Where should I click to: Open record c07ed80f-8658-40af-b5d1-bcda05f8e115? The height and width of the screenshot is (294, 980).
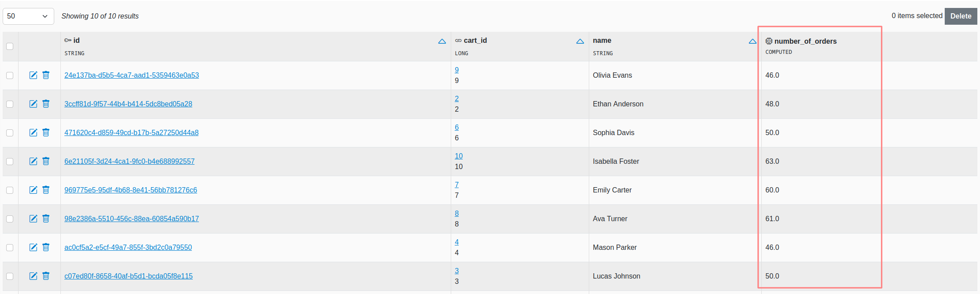(x=128, y=276)
